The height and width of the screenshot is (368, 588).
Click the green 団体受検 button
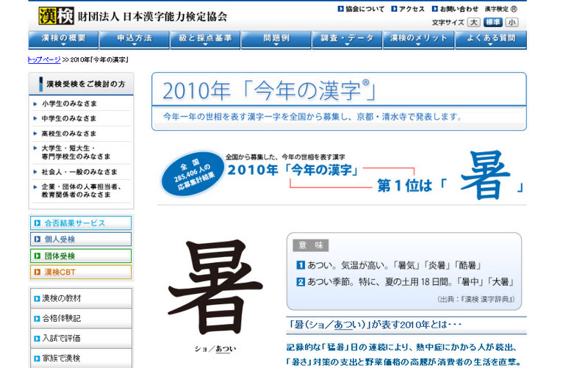(81, 256)
